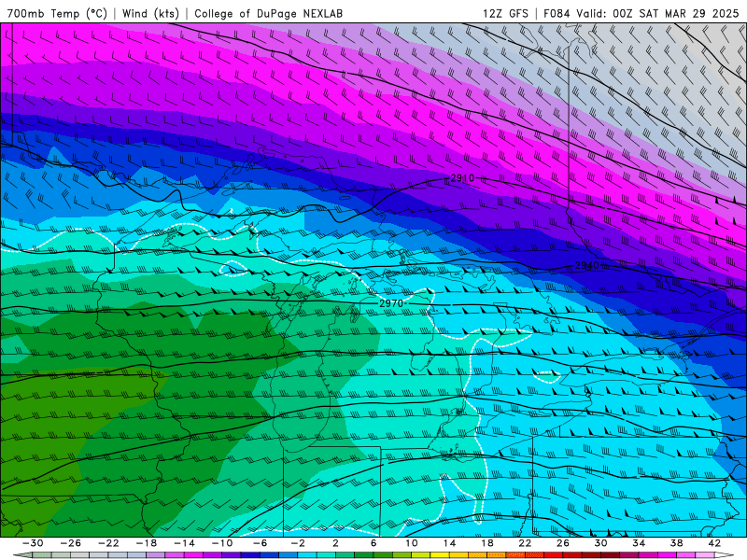
Task: Click the -22 color scale tick label
Action: (x=108, y=543)
